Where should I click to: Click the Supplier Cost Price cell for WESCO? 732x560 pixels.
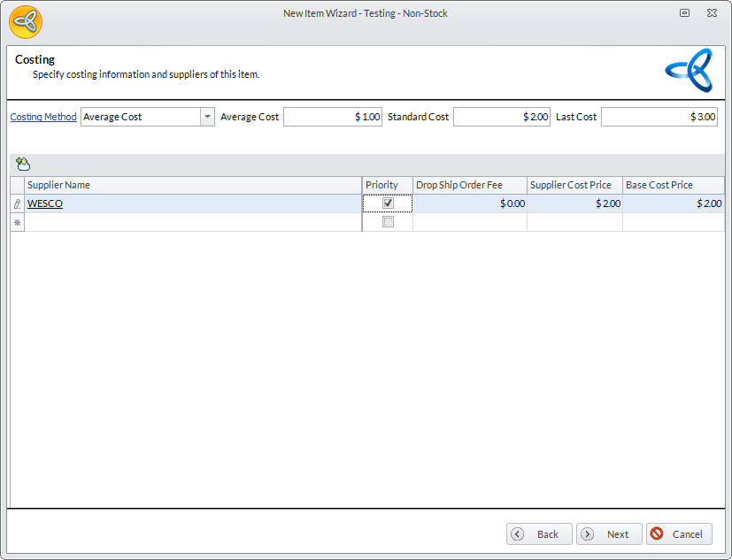click(574, 203)
